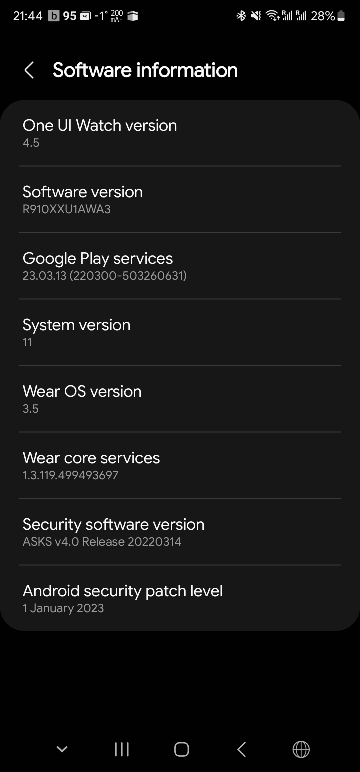Viewport: 360px width, 772px height.
Task: Tap the Bluetooth status icon
Action: coord(241,16)
